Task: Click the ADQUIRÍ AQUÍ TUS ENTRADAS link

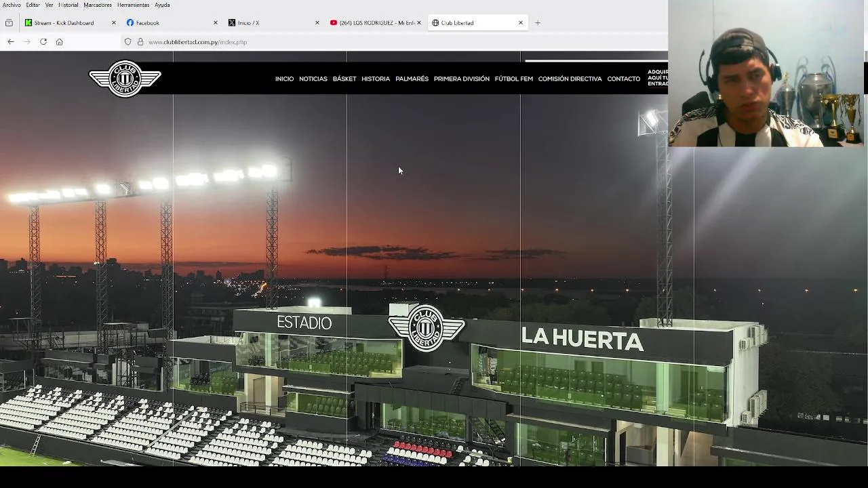Action: [x=658, y=78]
